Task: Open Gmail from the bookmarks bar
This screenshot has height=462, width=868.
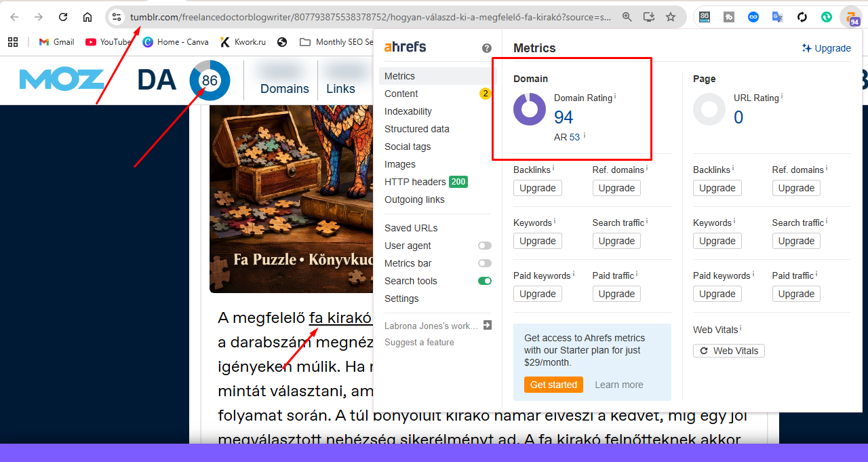Action: tap(56, 41)
